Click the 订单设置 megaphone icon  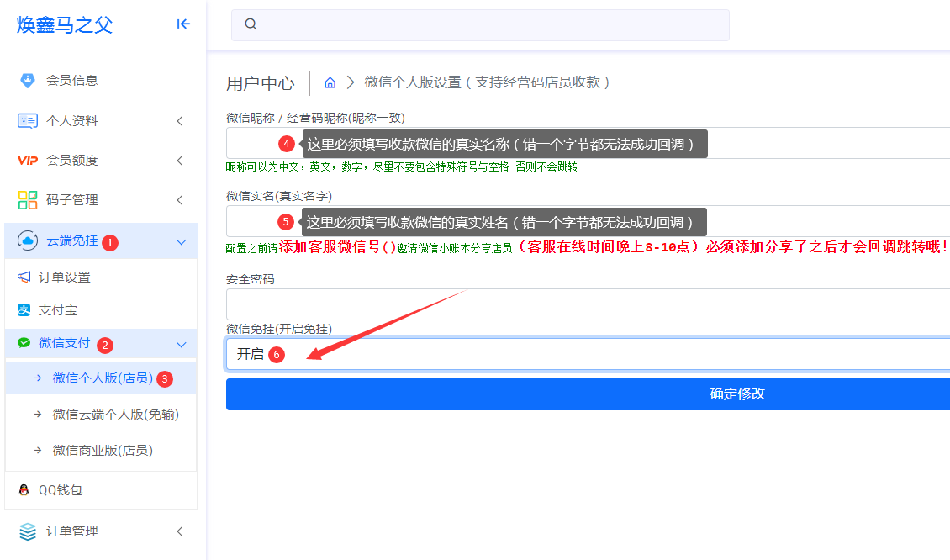pos(24,277)
